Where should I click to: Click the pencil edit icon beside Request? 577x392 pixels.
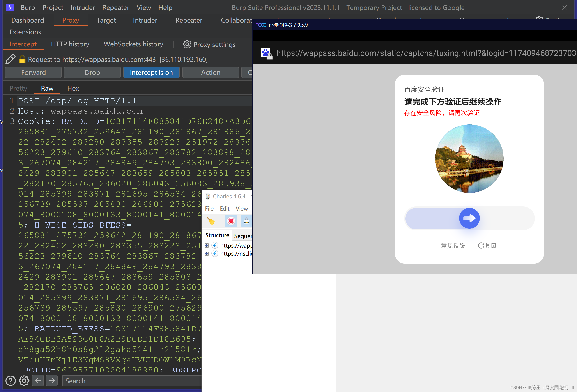pyautogui.click(x=10, y=59)
